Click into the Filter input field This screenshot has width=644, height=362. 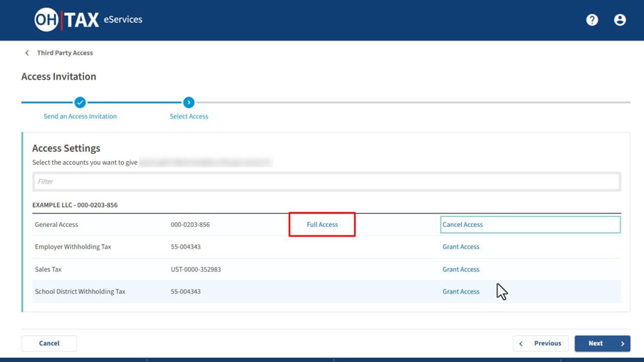pyautogui.click(x=327, y=182)
